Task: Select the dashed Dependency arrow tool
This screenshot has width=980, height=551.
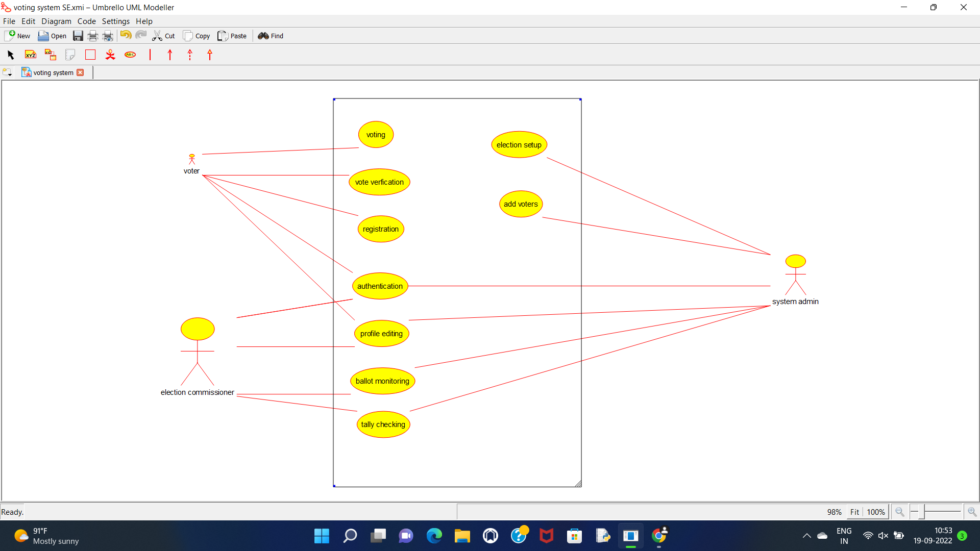Action: 190,55
